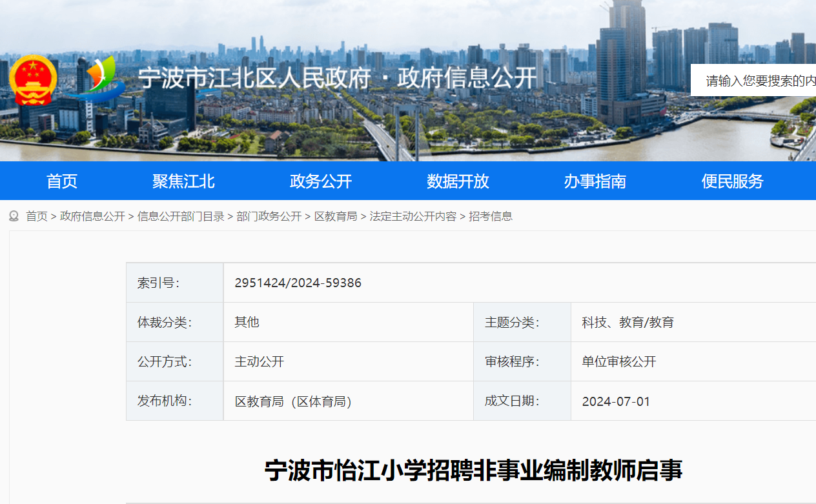
Task: Click the value 科技、教育/教育
Action: coord(627,323)
